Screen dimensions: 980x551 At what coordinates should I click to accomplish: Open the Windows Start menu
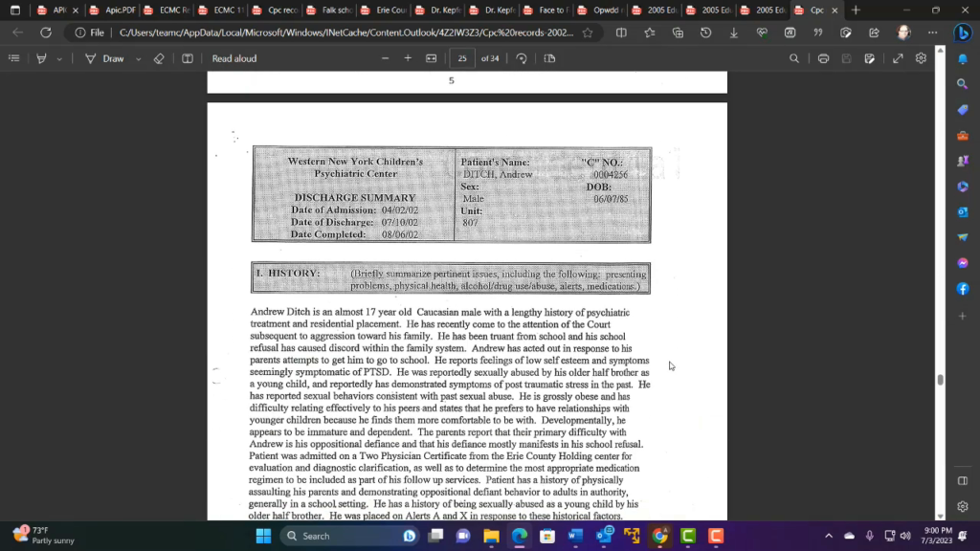coord(264,536)
